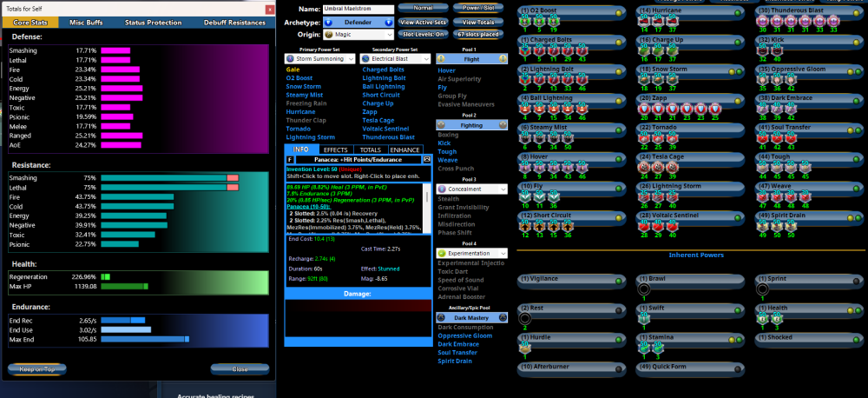Select Kick enhancement slot numbered 40

(x=776, y=50)
